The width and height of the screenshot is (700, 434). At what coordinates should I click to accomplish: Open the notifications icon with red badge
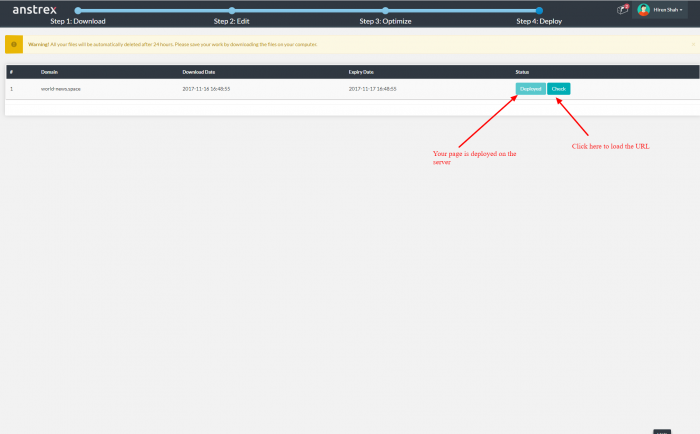click(x=622, y=9)
